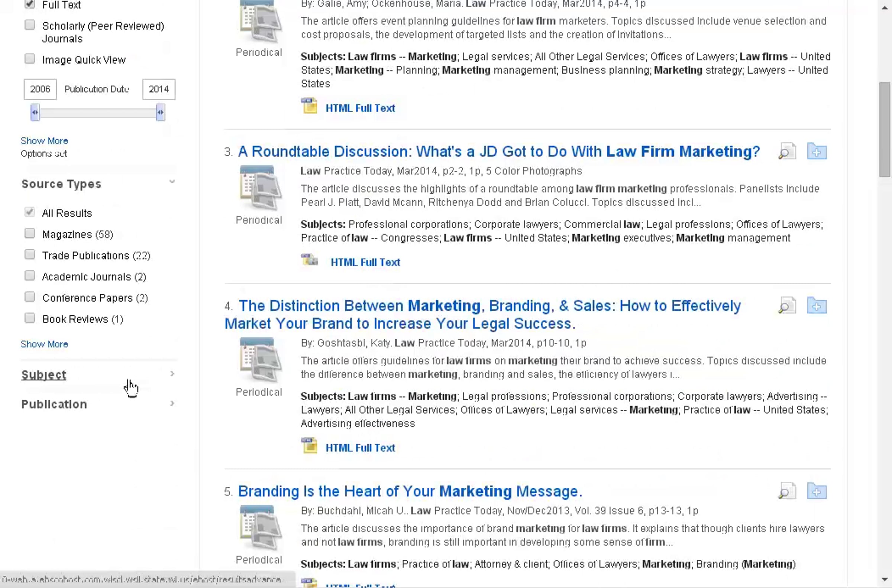Click right handle of publication date slider
Screen dimensions: 892x588
160,113
